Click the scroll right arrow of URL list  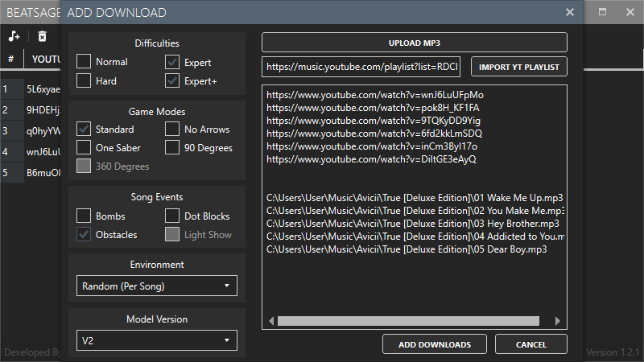tap(557, 320)
